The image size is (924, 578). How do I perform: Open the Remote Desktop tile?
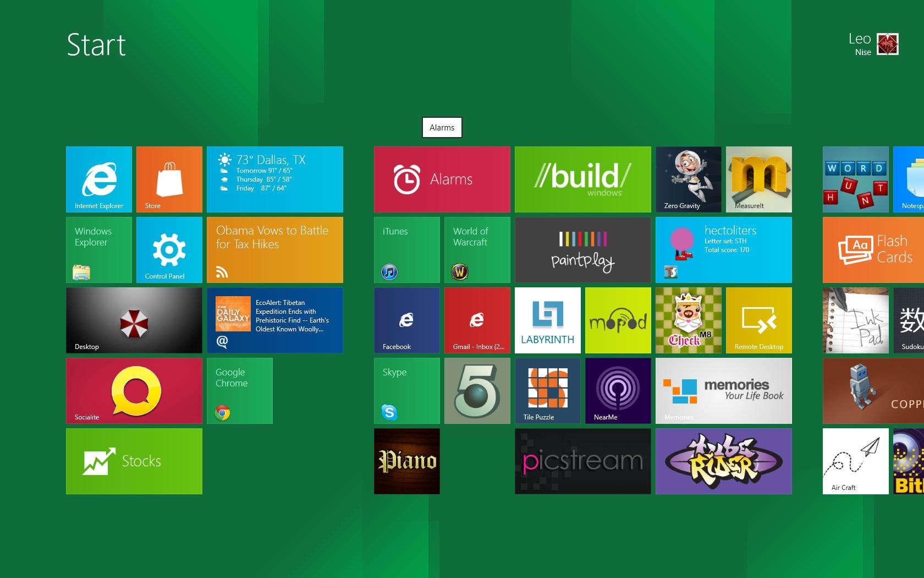pos(759,320)
